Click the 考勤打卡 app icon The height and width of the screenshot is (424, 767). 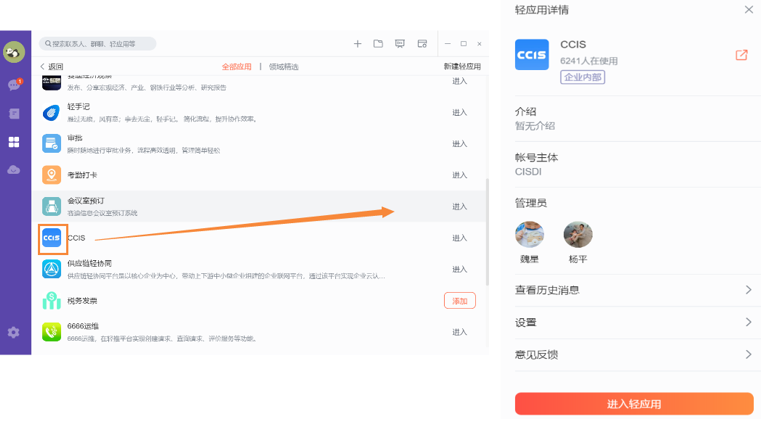tap(51, 175)
